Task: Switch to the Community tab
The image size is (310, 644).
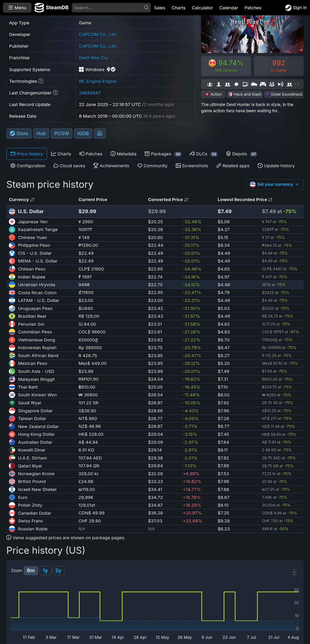Action: point(152,166)
